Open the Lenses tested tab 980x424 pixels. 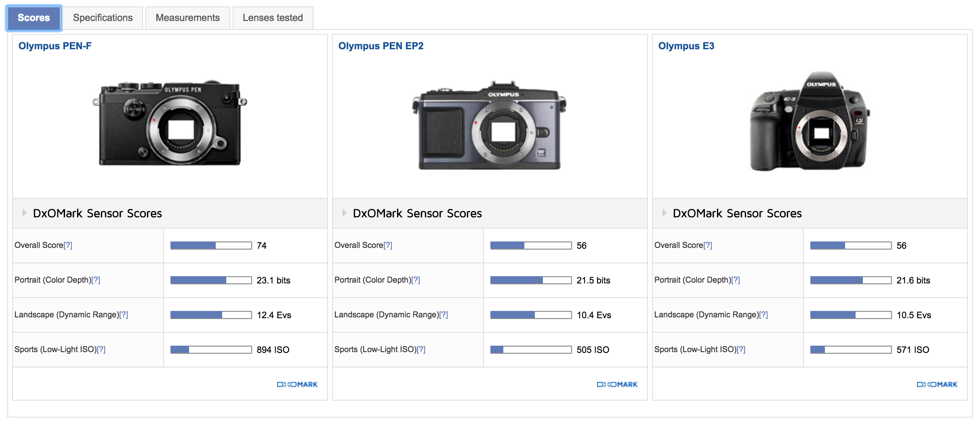(273, 18)
